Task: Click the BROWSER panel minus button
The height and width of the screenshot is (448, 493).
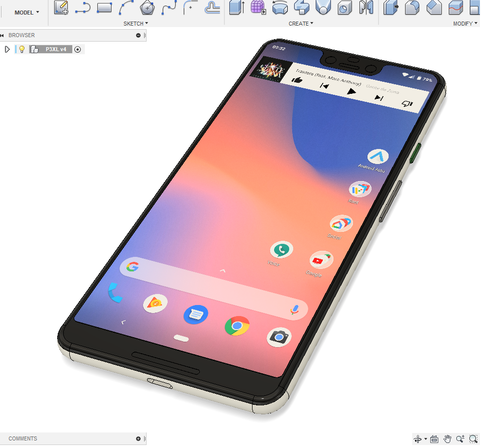Action: click(x=138, y=35)
